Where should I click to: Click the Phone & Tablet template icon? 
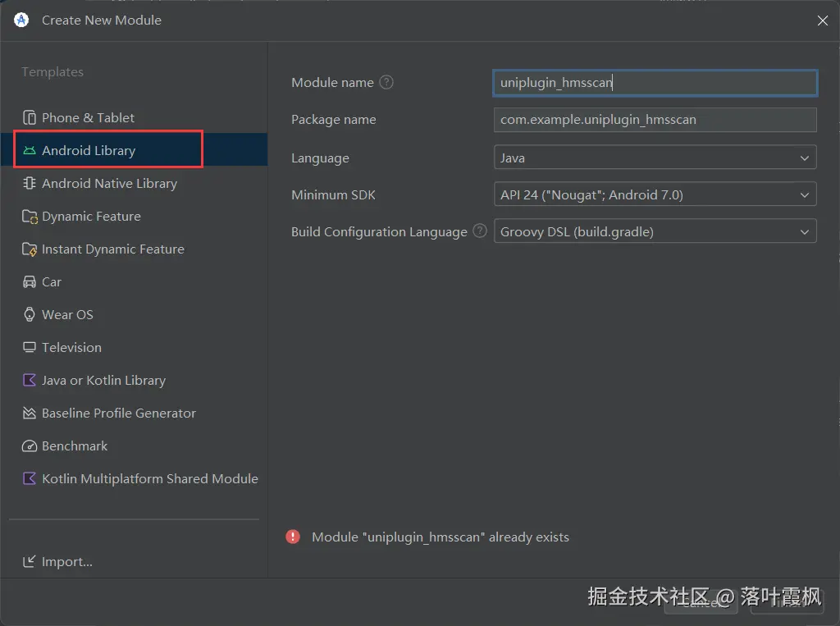pyautogui.click(x=30, y=117)
